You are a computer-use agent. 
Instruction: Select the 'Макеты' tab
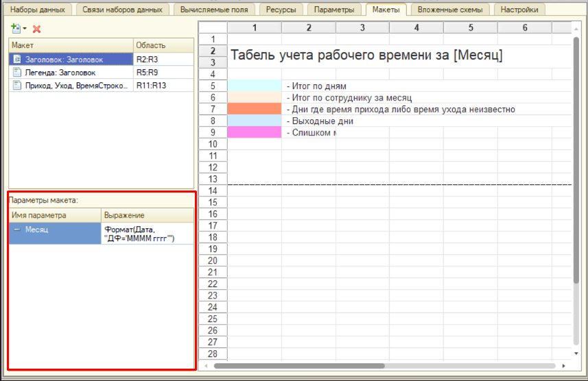click(386, 10)
